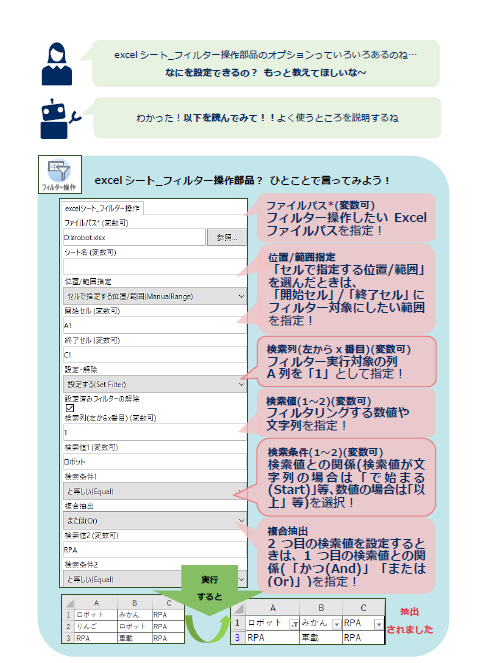Click the 車載 cell in result table
The width and height of the screenshot is (487, 663).
[x=321, y=637]
